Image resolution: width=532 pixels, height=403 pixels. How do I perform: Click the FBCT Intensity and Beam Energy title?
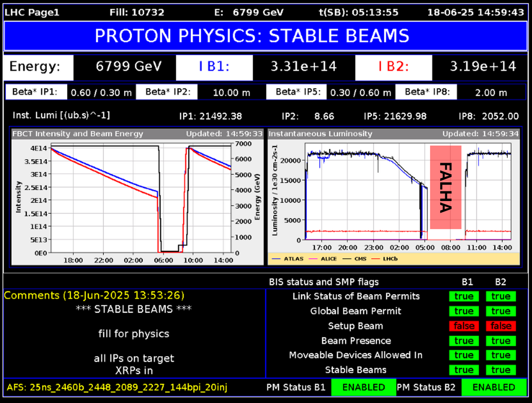coord(79,134)
